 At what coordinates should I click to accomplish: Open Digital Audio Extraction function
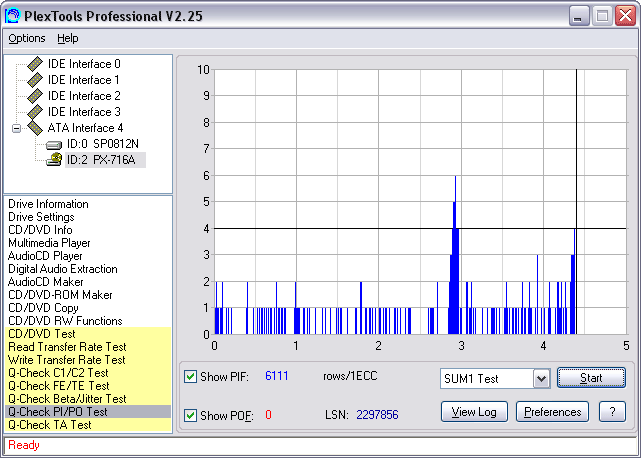click(63, 269)
